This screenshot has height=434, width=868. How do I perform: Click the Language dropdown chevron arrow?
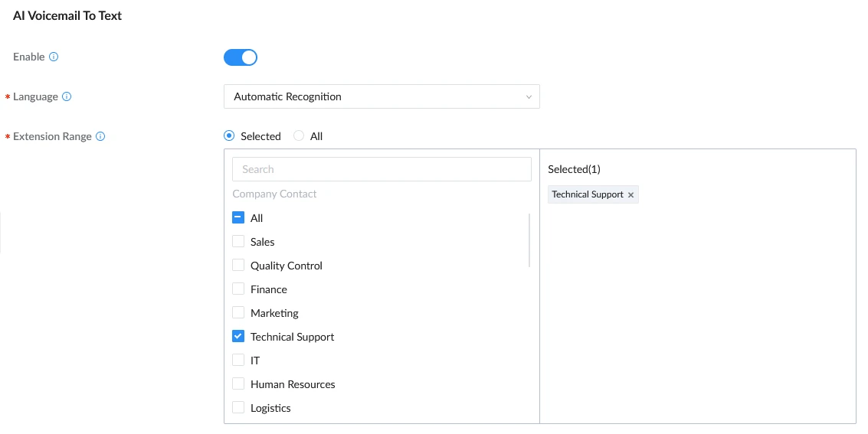[529, 96]
